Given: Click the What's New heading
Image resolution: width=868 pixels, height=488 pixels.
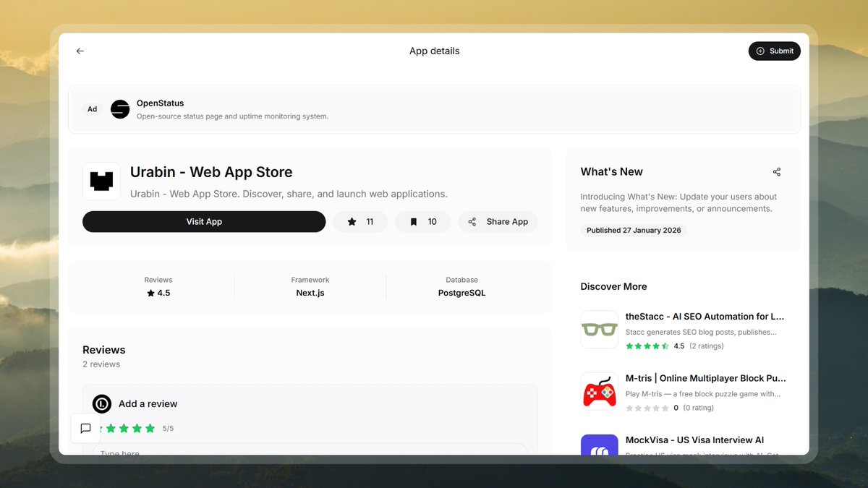Looking at the screenshot, I should point(612,172).
